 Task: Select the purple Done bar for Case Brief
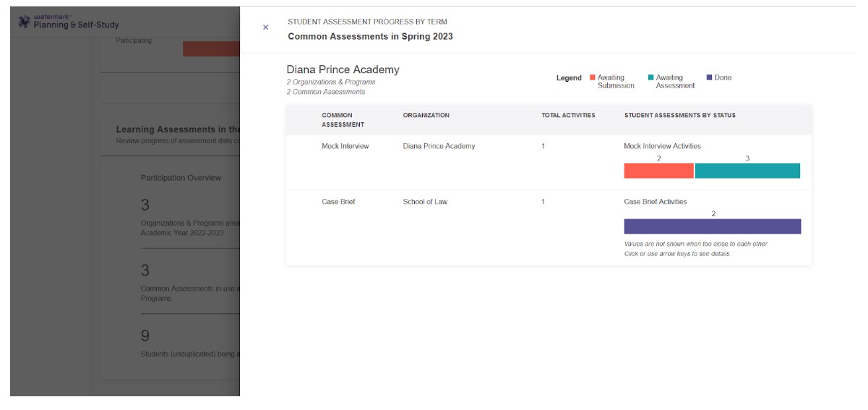713,226
